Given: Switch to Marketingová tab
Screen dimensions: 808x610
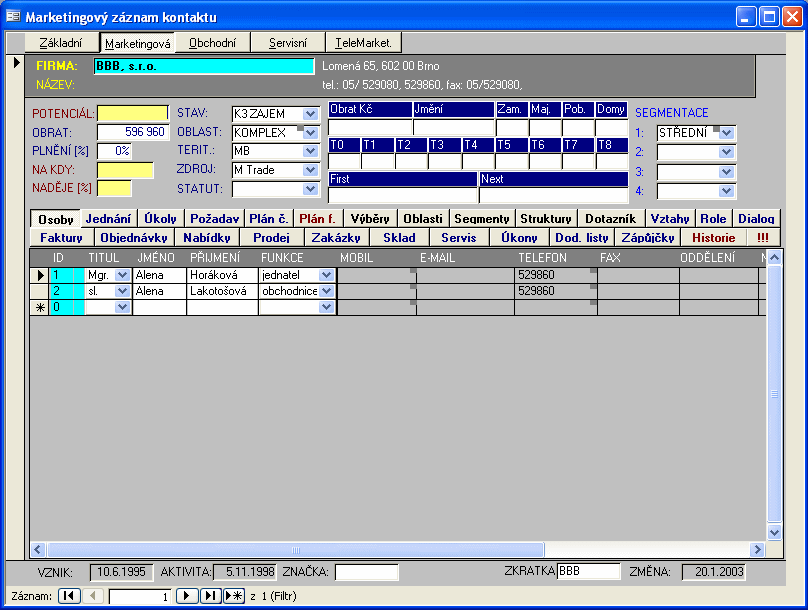Looking at the screenshot, I should click(138, 43).
